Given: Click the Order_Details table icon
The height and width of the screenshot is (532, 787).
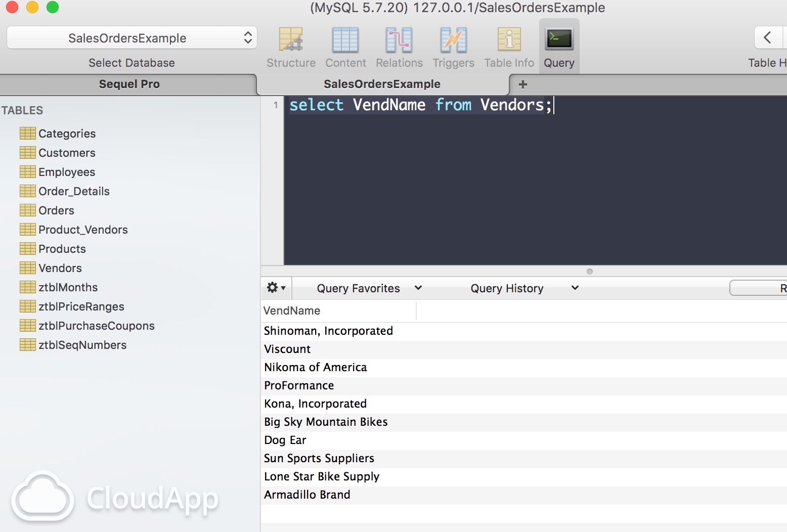Looking at the screenshot, I should pos(28,191).
